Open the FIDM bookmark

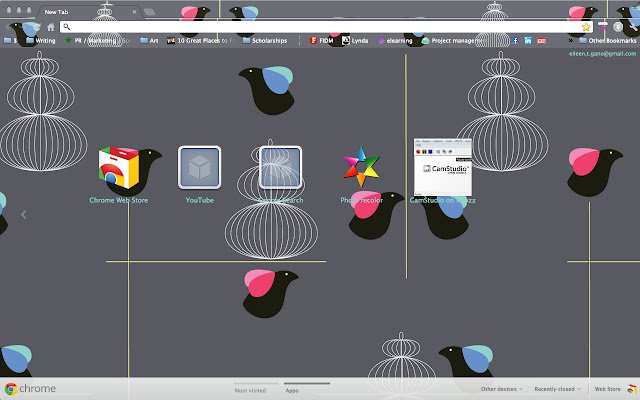[322, 40]
